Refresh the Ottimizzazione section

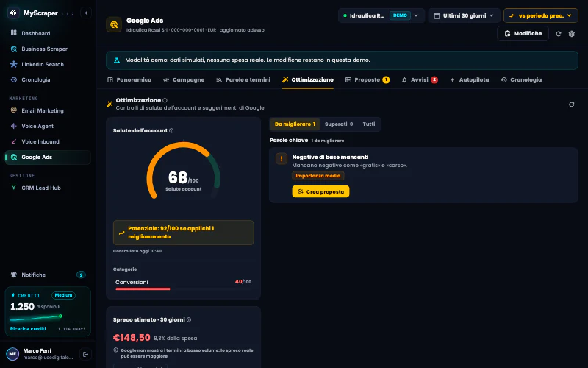[x=572, y=105]
